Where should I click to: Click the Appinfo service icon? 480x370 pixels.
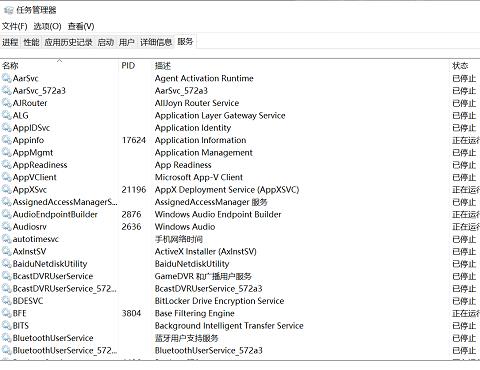tap(6, 140)
